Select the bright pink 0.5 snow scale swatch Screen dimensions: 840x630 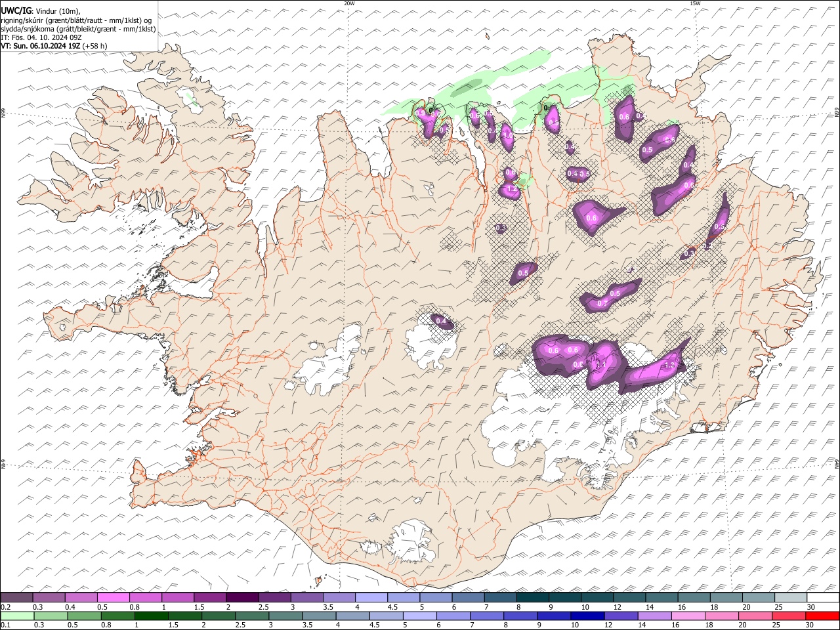[x=114, y=597]
